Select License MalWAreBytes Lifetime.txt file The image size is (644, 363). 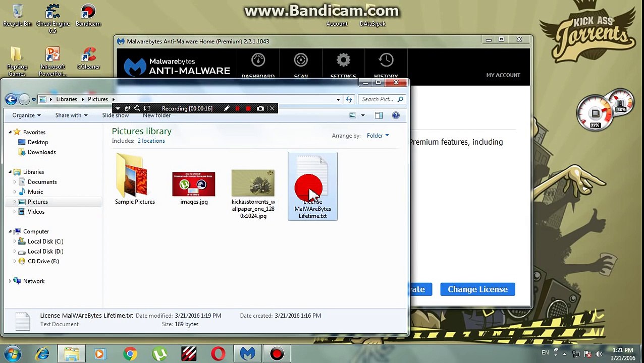tap(312, 187)
